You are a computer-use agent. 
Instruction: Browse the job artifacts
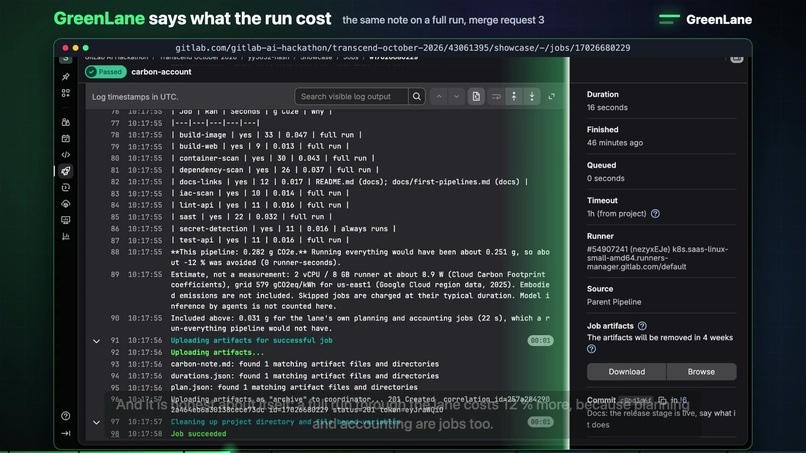coord(701,372)
